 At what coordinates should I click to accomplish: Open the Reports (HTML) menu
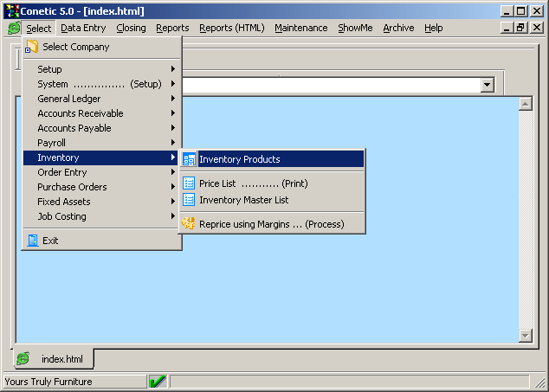click(x=231, y=28)
